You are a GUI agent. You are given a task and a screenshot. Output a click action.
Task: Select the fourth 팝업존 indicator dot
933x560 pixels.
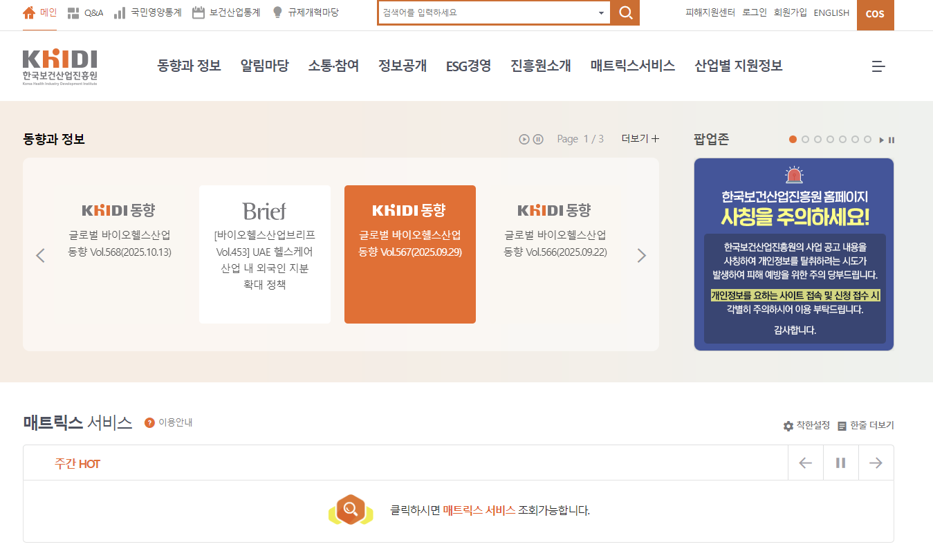830,139
